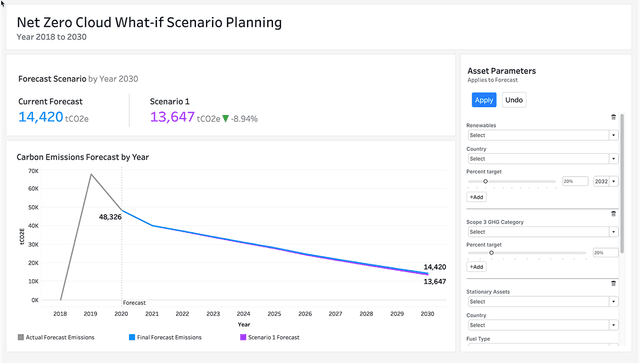Click +Add under the Scope 3 percent target
This screenshot has width=640, height=363.
click(x=476, y=267)
